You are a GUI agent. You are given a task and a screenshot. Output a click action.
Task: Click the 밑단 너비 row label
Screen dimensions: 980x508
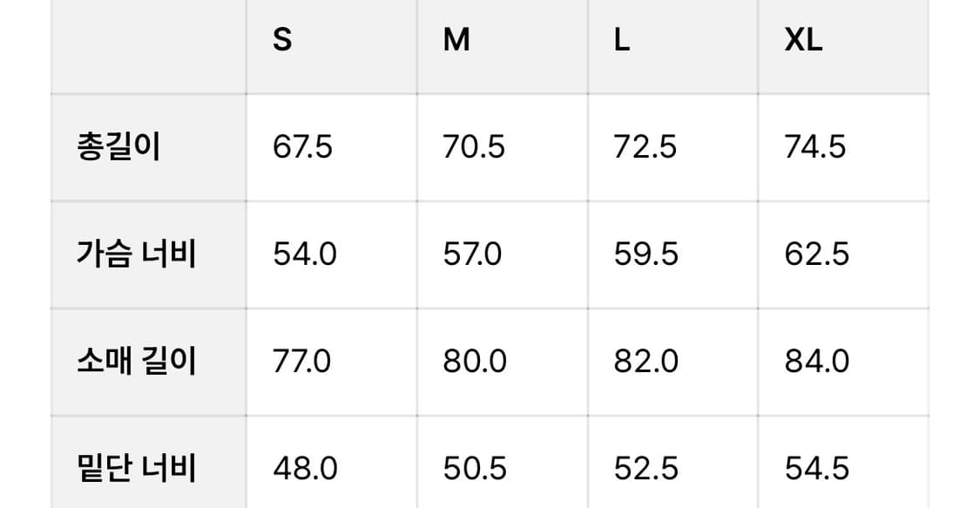click(137, 469)
